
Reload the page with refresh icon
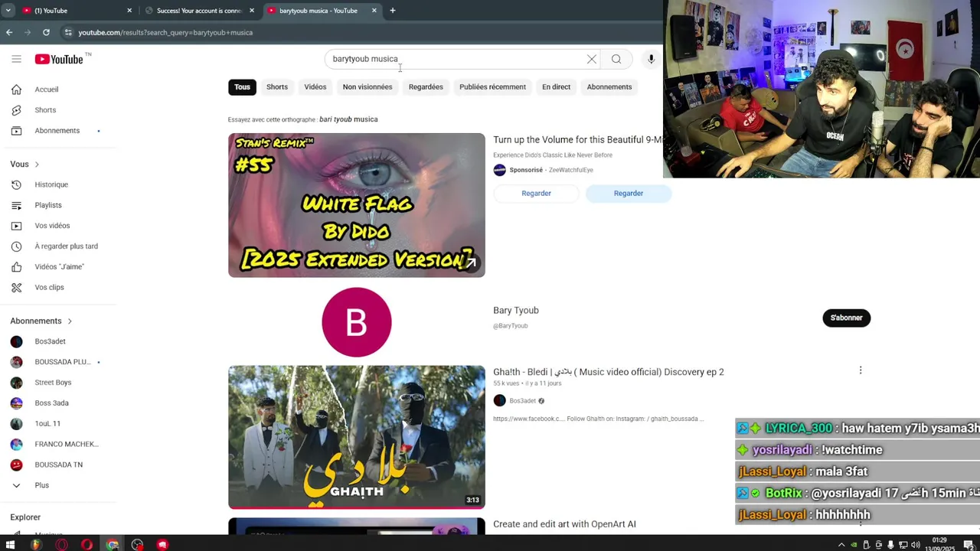(46, 32)
